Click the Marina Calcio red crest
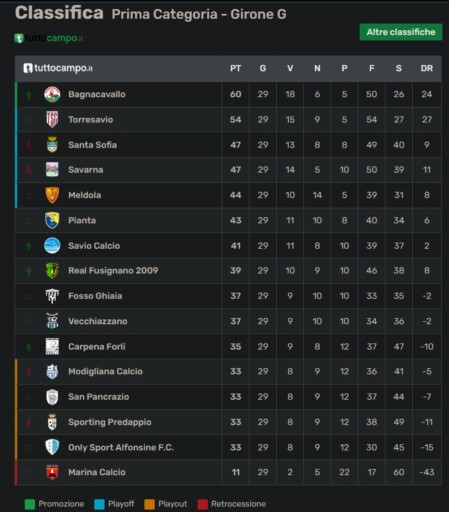 pyautogui.click(x=52, y=472)
